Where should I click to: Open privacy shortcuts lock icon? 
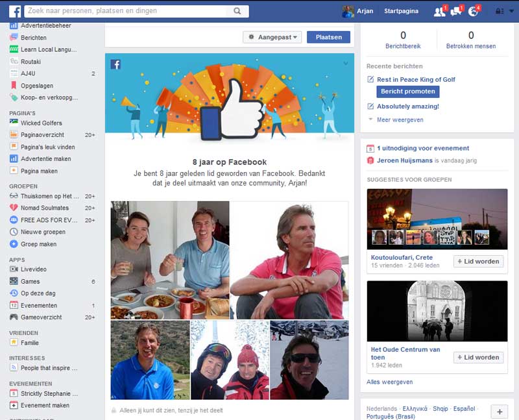(499, 11)
